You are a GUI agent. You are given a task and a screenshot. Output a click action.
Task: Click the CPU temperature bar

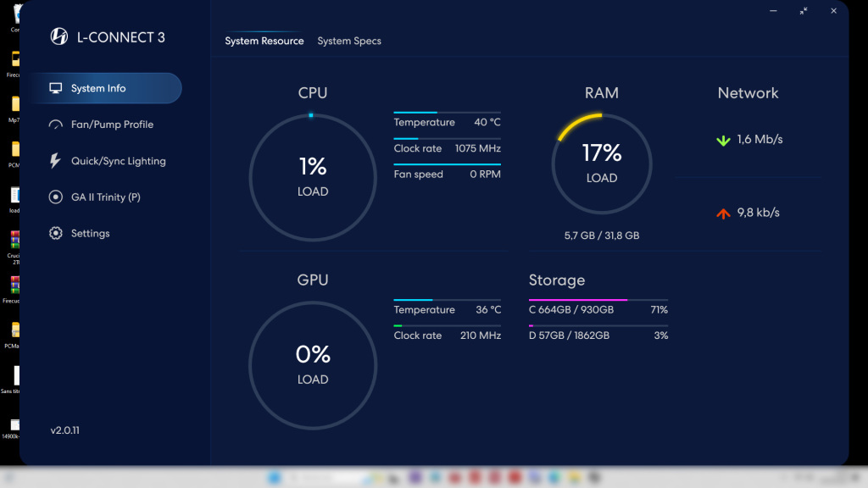pos(447,112)
